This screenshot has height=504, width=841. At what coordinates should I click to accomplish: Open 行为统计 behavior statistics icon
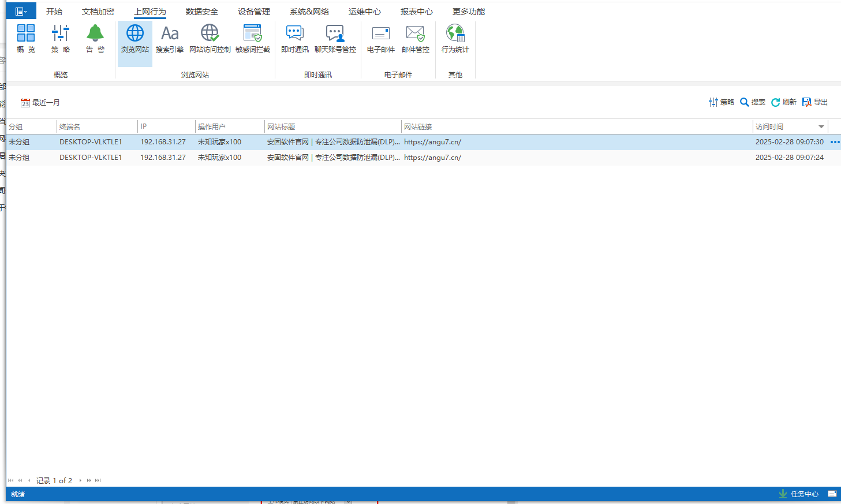(455, 39)
